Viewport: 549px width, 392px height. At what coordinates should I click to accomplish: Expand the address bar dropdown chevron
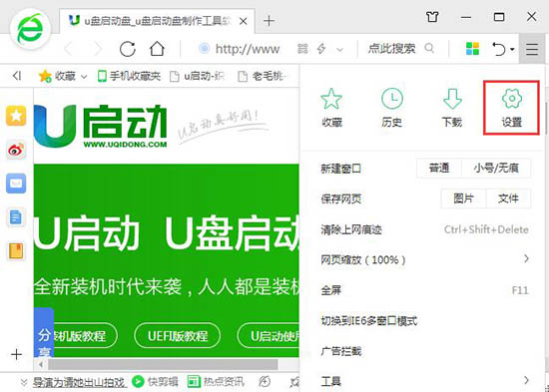339,49
